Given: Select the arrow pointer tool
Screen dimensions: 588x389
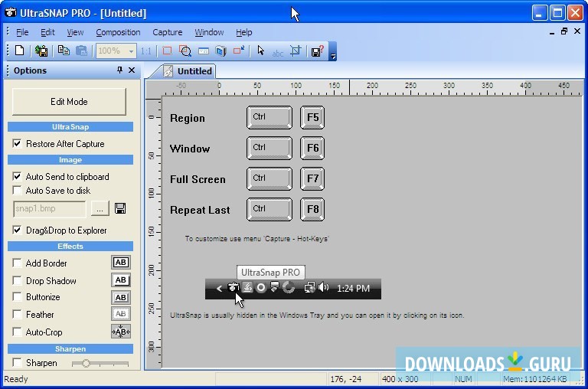Looking at the screenshot, I should [x=260, y=51].
